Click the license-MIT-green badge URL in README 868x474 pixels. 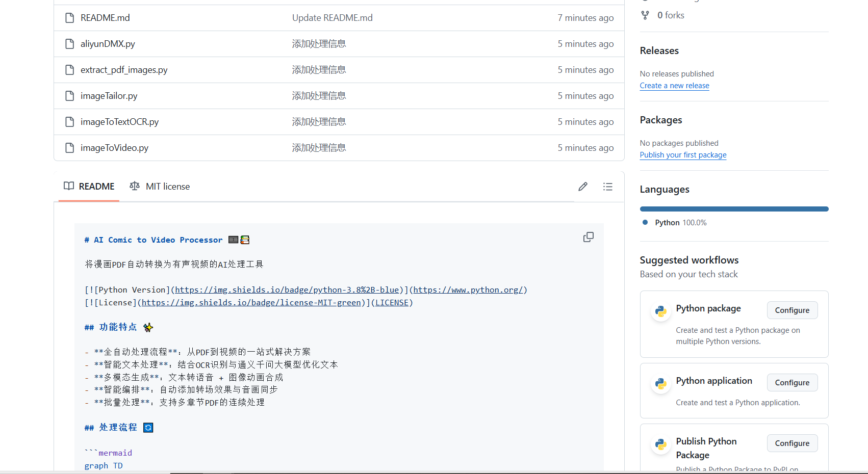[x=251, y=303]
